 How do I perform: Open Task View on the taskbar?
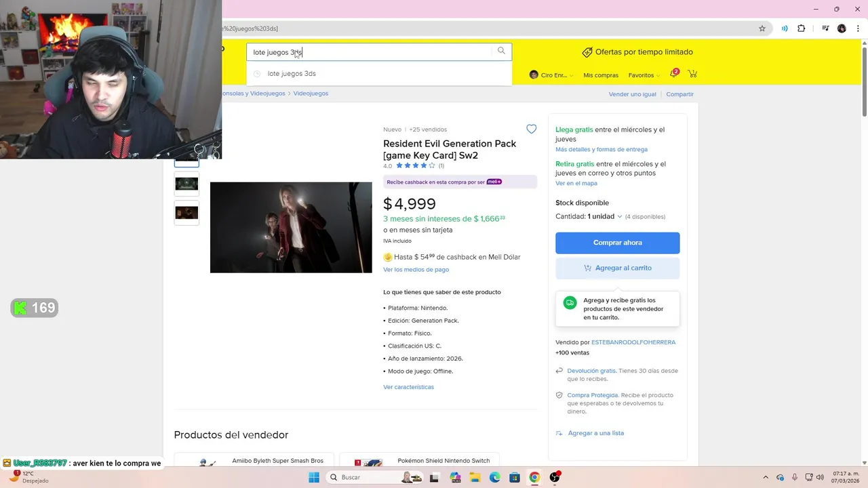(x=434, y=477)
